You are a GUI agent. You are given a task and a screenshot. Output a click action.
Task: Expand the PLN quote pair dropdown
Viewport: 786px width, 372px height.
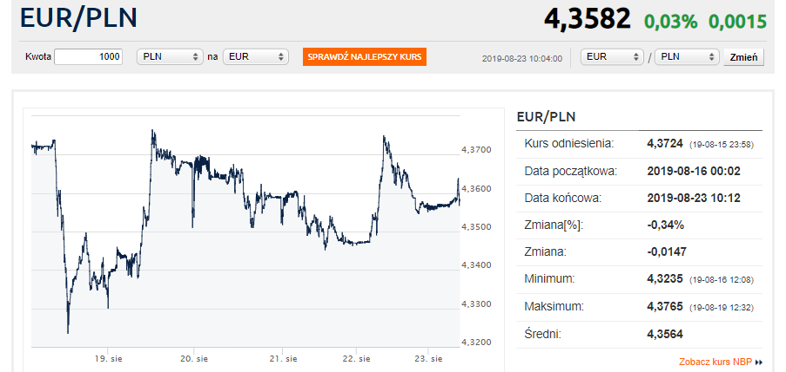click(x=687, y=57)
